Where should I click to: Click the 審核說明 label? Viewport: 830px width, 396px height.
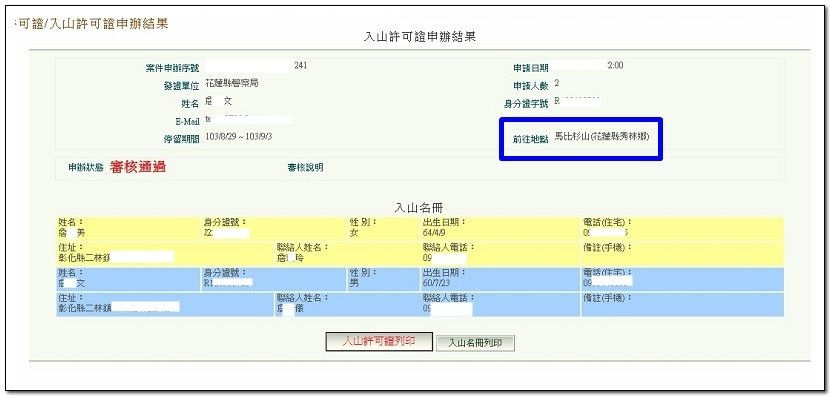click(305, 168)
